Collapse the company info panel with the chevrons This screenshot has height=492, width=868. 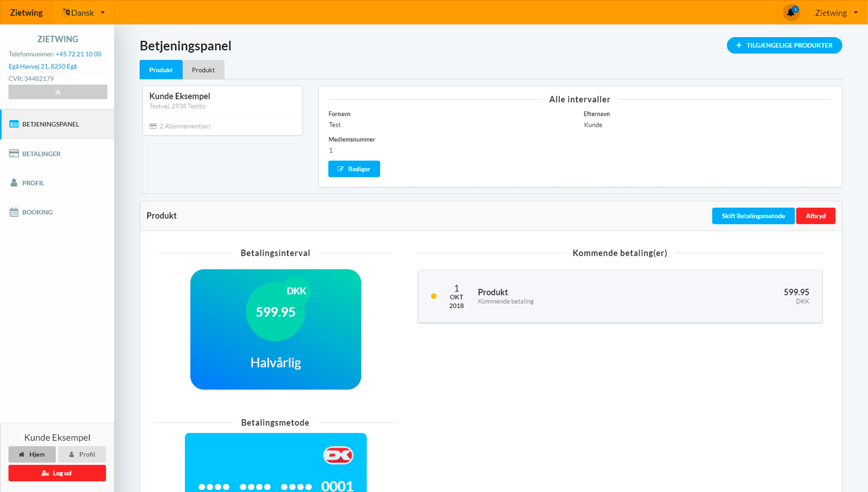click(x=58, y=92)
